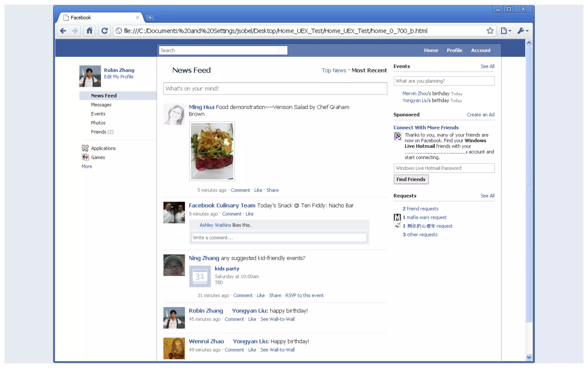Click RSVP to this event link
Screen dimensions: 588x368
[x=304, y=296]
